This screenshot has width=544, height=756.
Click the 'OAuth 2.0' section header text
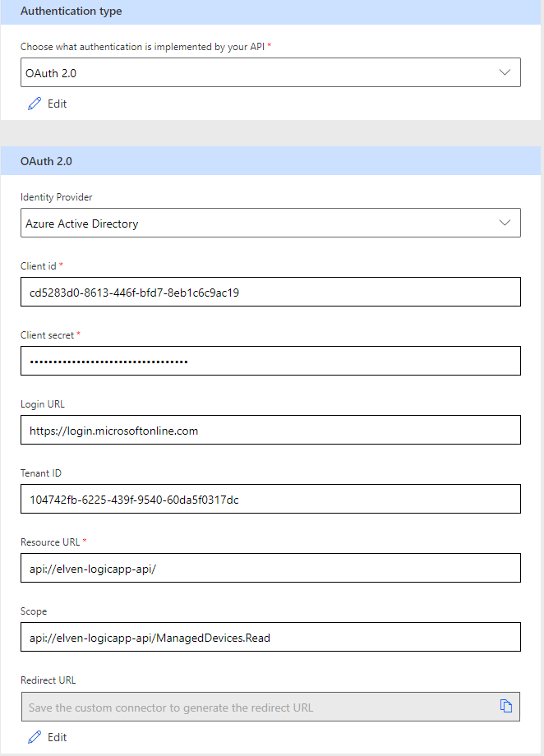click(46, 161)
